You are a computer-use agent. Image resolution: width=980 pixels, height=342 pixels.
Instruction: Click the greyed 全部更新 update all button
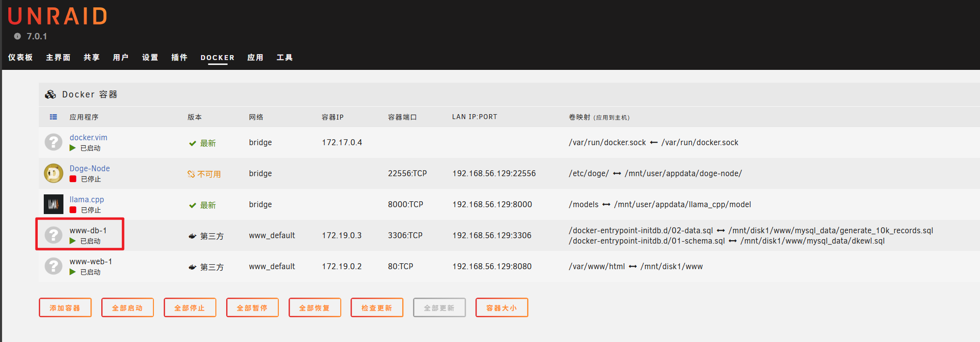(439, 308)
